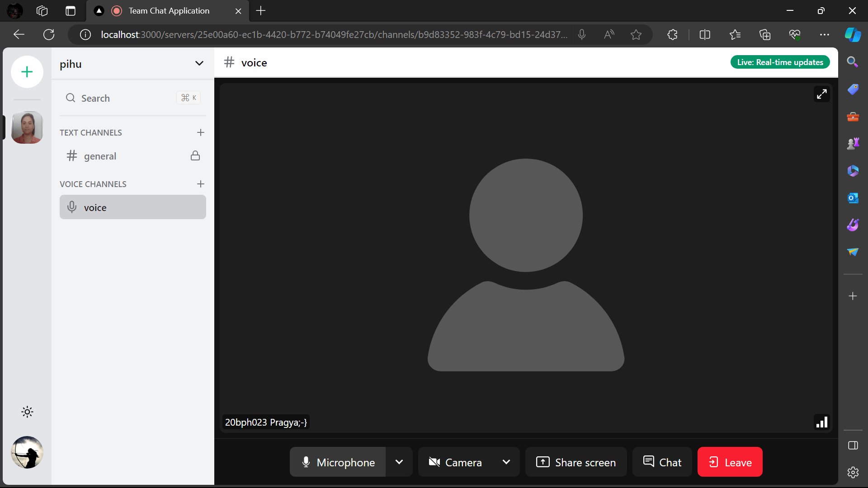The height and width of the screenshot is (488, 868).
Task: Open user profile avatar at bottom
Action: click(27, 452)
